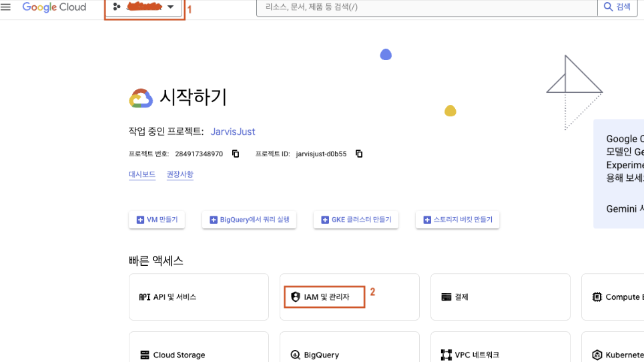This screenshot has height=362, width=644.
Task: Click the plus icon on GKE 클러스터 만들기
Action: point(325,220)
